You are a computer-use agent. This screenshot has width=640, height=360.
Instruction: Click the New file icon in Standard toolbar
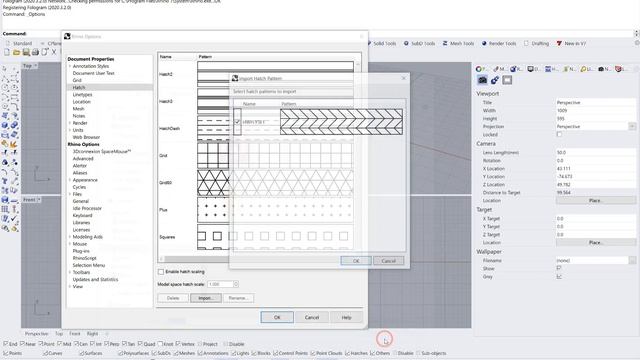coord(7,52)
